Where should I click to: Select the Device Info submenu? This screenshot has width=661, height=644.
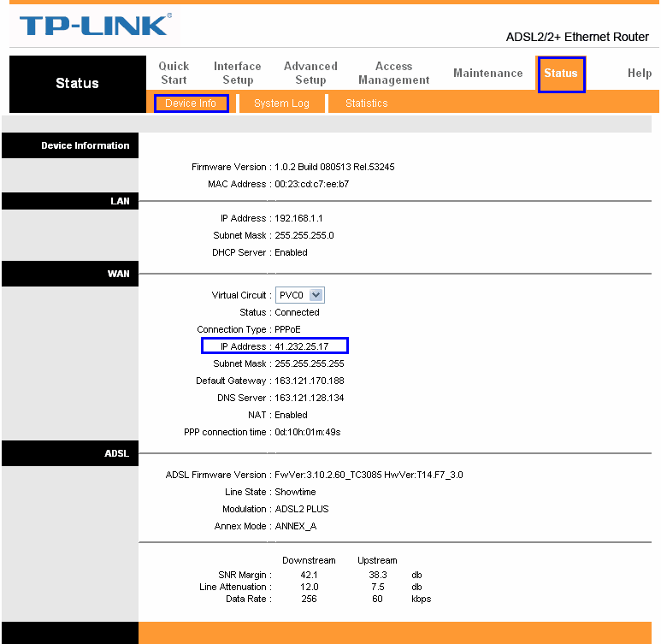click(x=191, y=103)
